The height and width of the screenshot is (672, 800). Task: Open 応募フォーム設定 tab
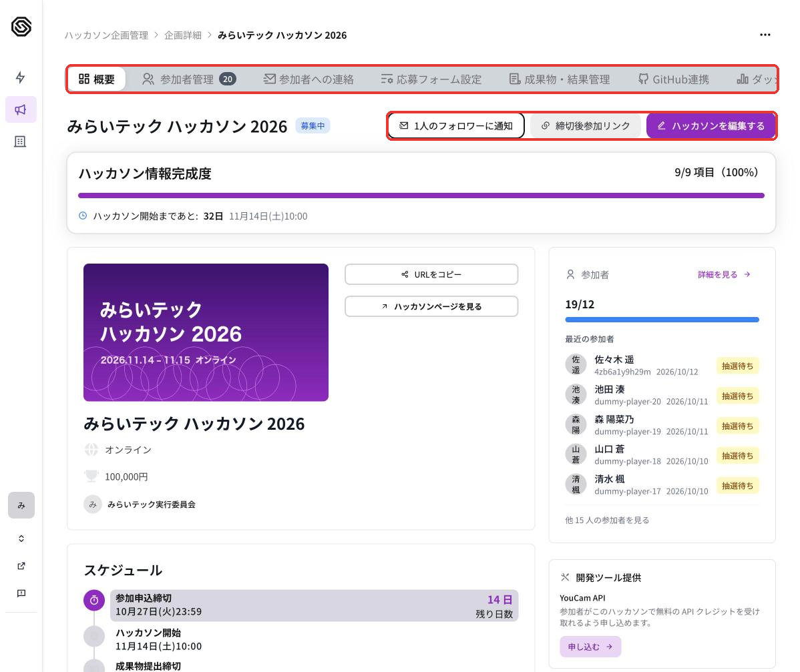[431, 79]
